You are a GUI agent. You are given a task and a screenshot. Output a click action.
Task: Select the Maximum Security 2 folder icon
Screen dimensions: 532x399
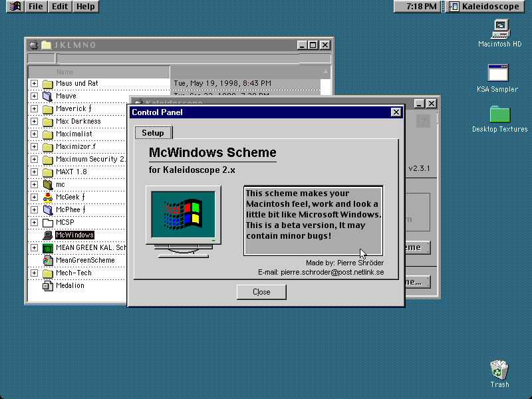pos(48,160)
